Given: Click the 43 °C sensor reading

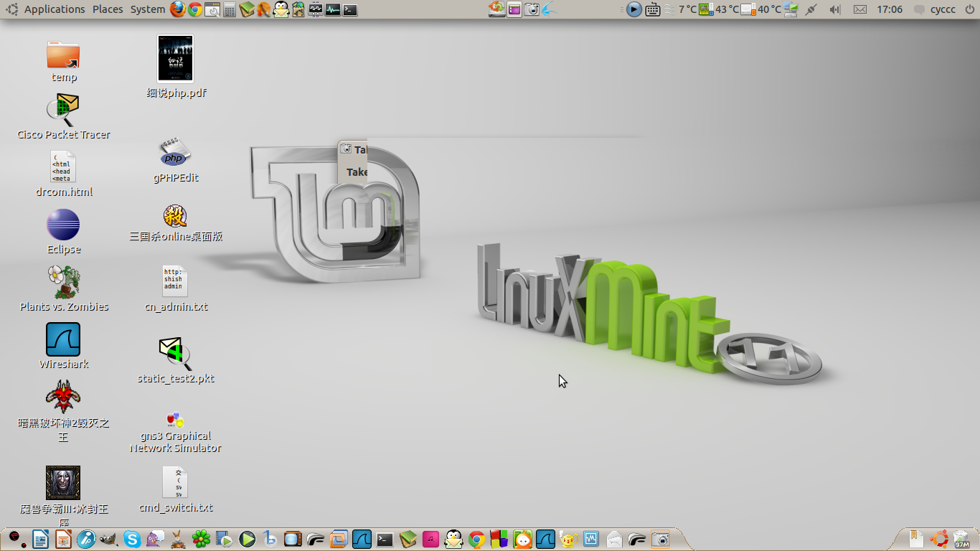Looking at the screenshot, I should click(719, 9).
